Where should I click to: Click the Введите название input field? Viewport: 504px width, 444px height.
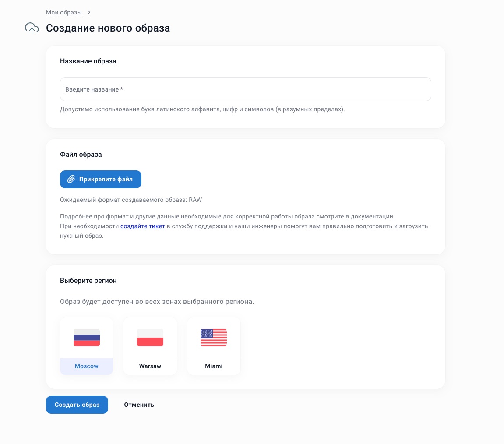click(245, 89)
